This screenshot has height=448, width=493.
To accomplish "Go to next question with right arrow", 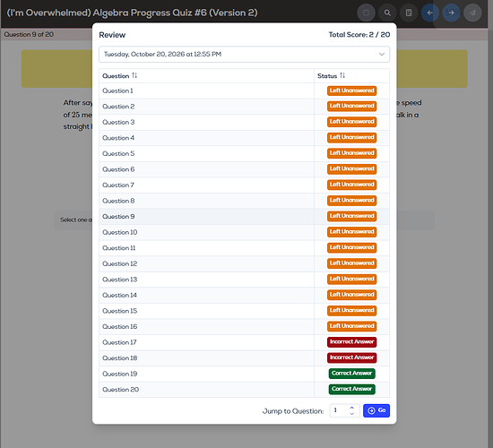I will (451, 13).
